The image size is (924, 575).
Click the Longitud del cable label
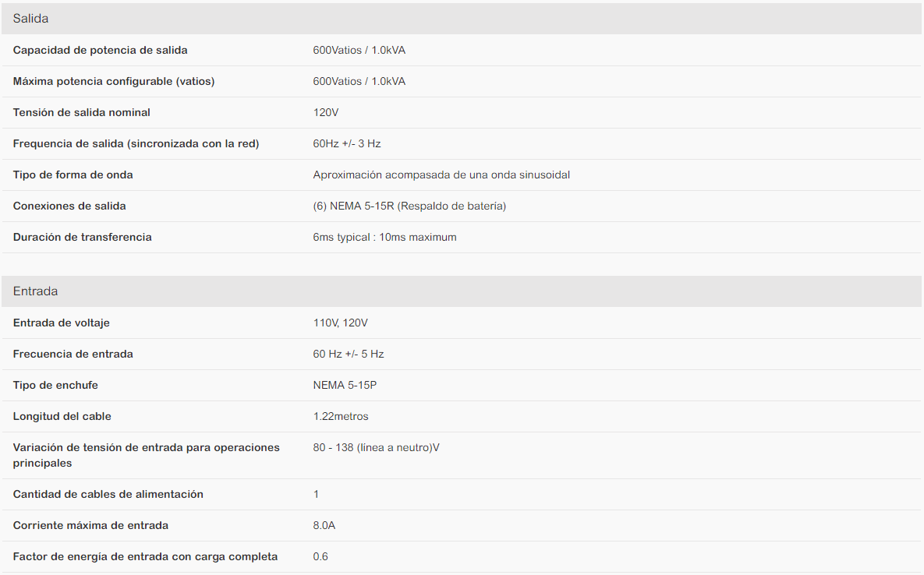62,416
